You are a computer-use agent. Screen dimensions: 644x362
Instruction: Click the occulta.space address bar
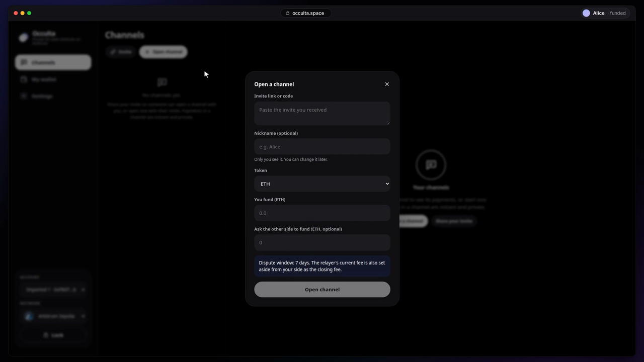pos(305,13)
